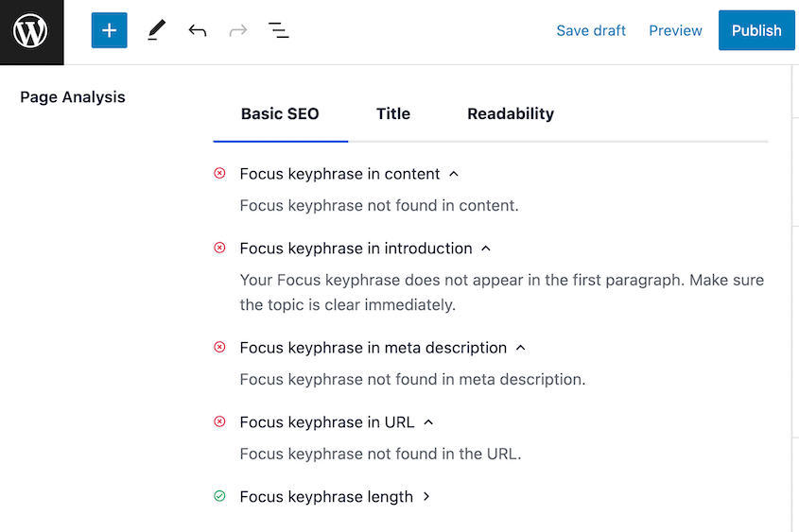Click Save draft
The width and height of the screenshot is (799, 532).
click(x=591, y=30)
